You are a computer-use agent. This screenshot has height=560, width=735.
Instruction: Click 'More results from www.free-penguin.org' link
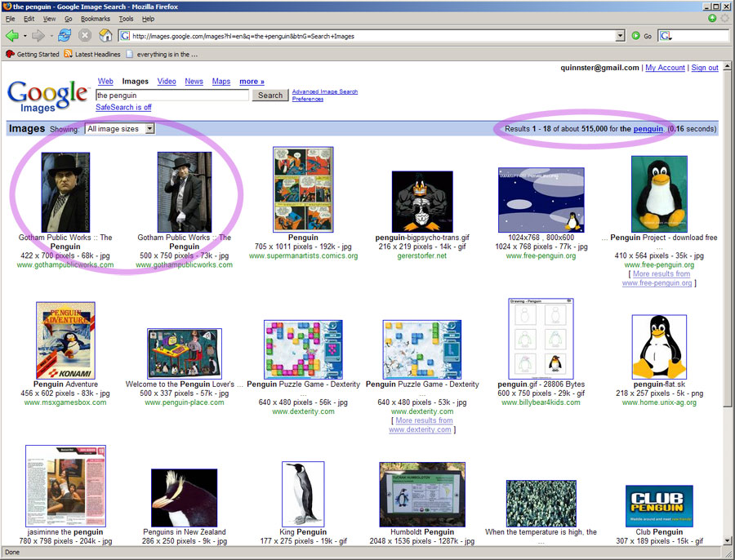659,278
